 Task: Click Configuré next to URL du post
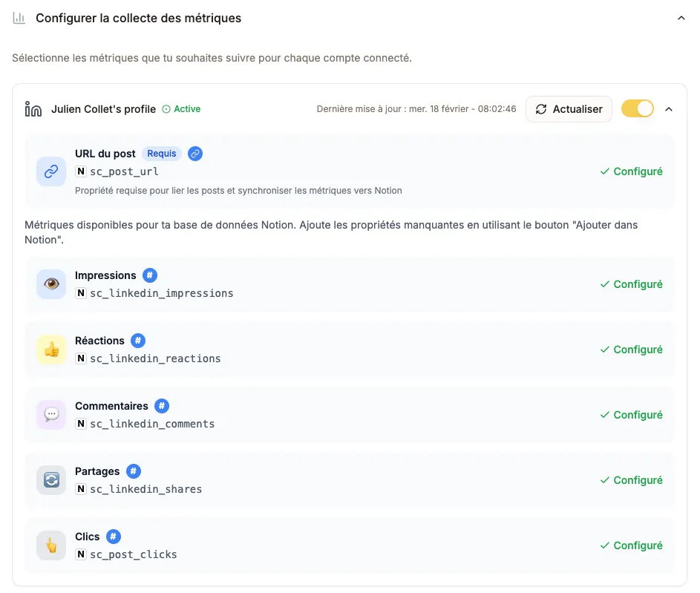pos(631,171)
